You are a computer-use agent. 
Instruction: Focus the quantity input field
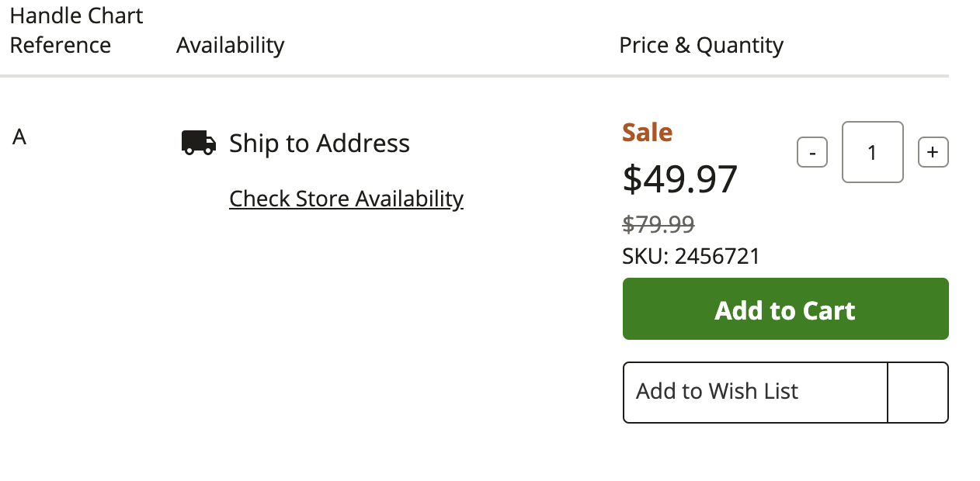pyautogui.click(x=873, y=152)
